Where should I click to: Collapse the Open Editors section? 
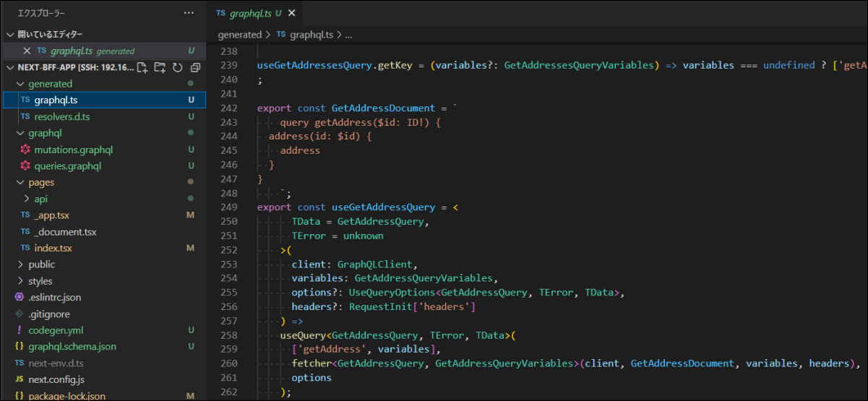click(x=10, y=34)
